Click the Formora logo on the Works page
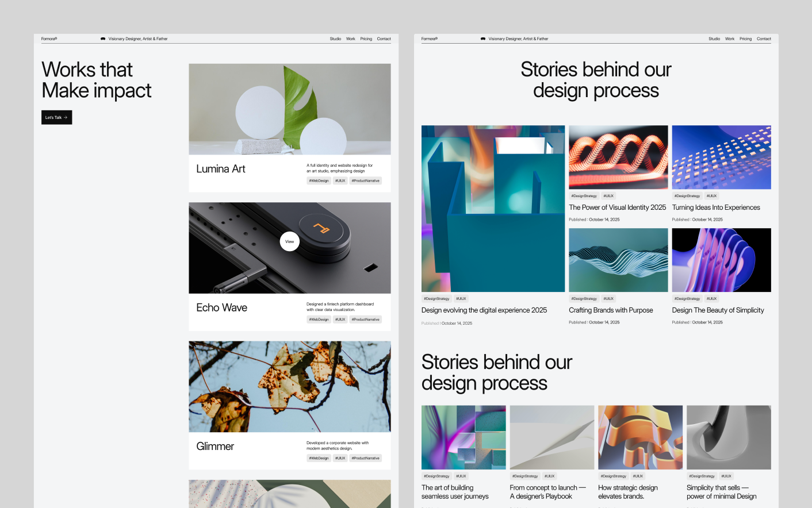Viewport: 812px width, 508px height. click(49, 39)
